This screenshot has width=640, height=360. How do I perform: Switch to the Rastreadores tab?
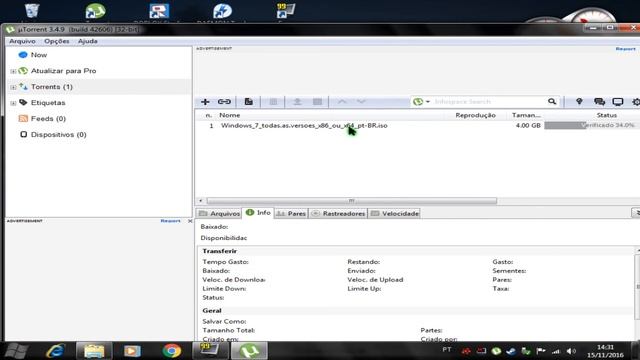coord(338,213)
